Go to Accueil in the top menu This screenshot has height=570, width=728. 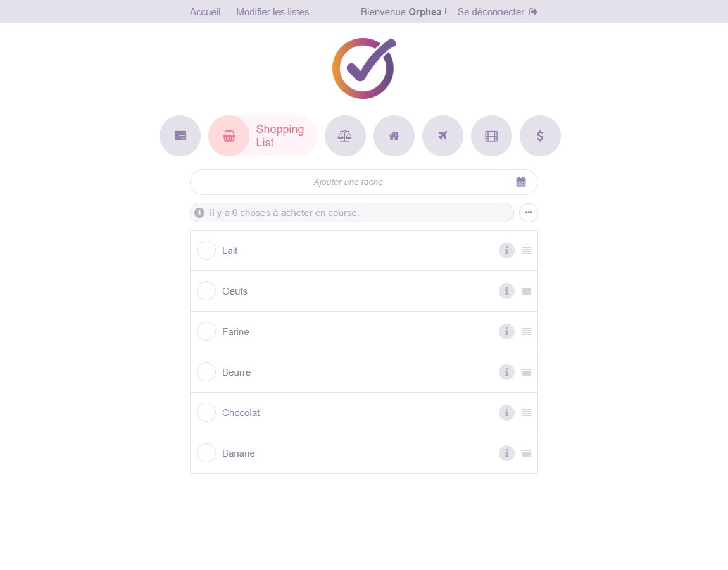205,12
